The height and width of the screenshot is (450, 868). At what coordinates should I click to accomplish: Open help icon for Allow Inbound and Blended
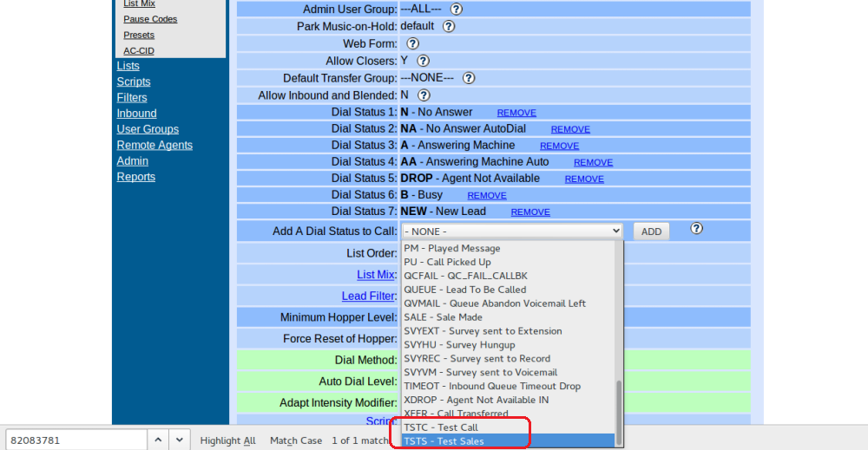(424, 95)
